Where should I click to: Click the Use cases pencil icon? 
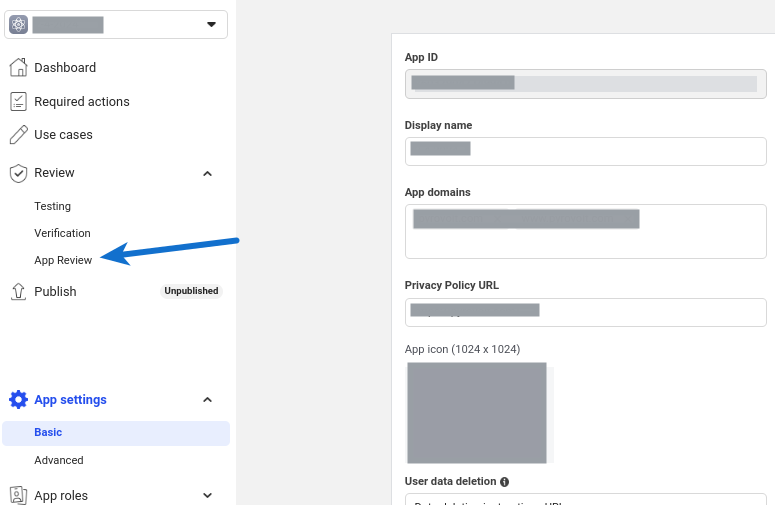pos(18,134)
